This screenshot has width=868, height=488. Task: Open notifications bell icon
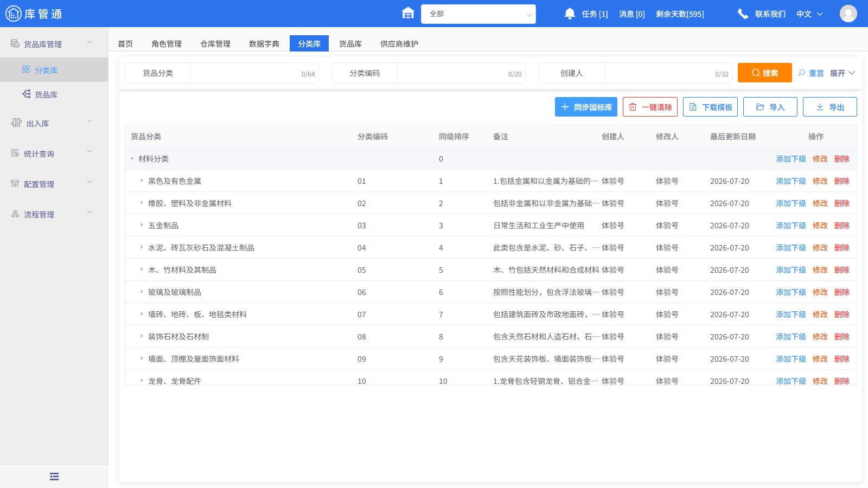570,14
